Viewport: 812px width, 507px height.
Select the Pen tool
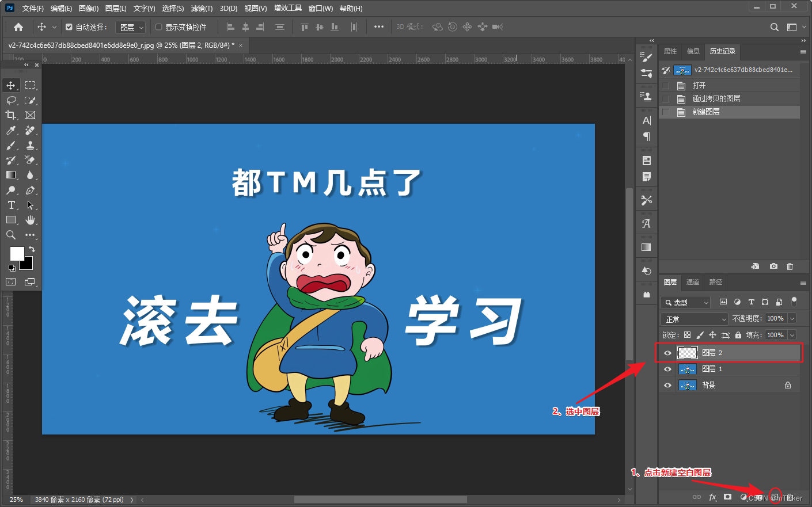click(x=31, y=190)
